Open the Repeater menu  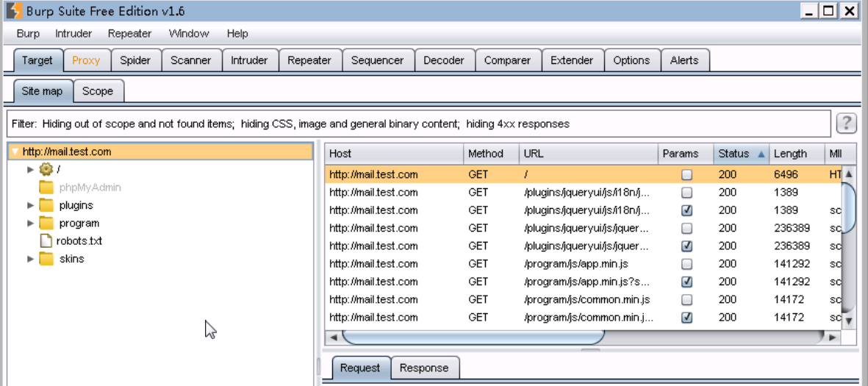pos(129,34)
